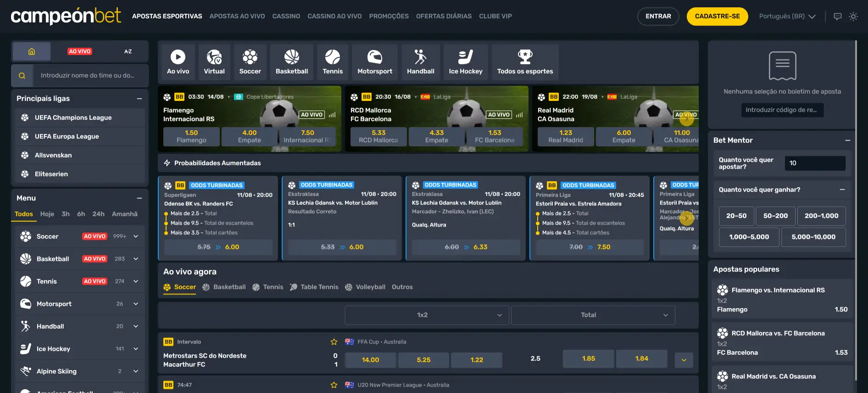Image resolution: width=868 pixels, height=393 pixels.
Task: Bet on Flamengo at 1.50 odds
Action: coord(191,137)
